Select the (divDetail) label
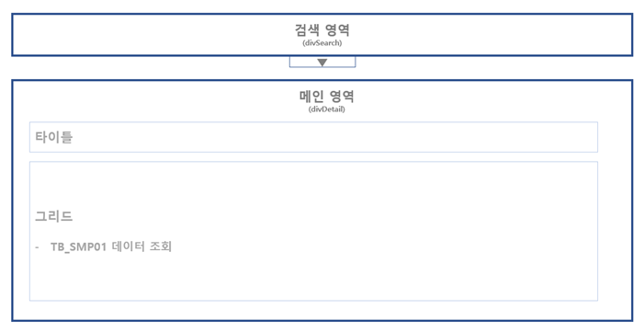 point(327,109)
